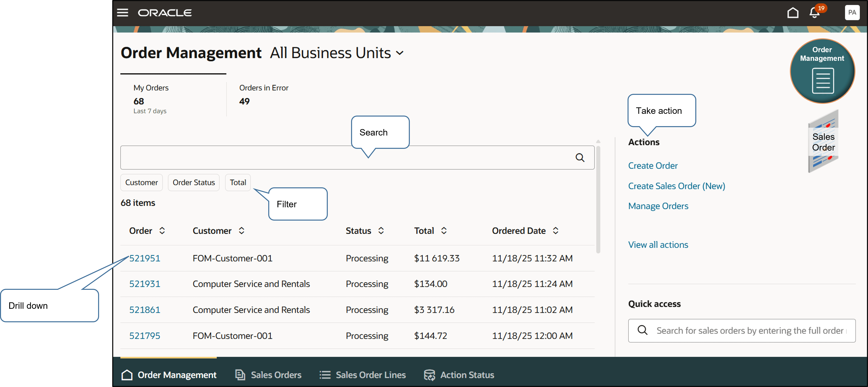Sort by Ordered Date column arrows
868x387 pixels.
pyautogui.click(x=556, y=231)
